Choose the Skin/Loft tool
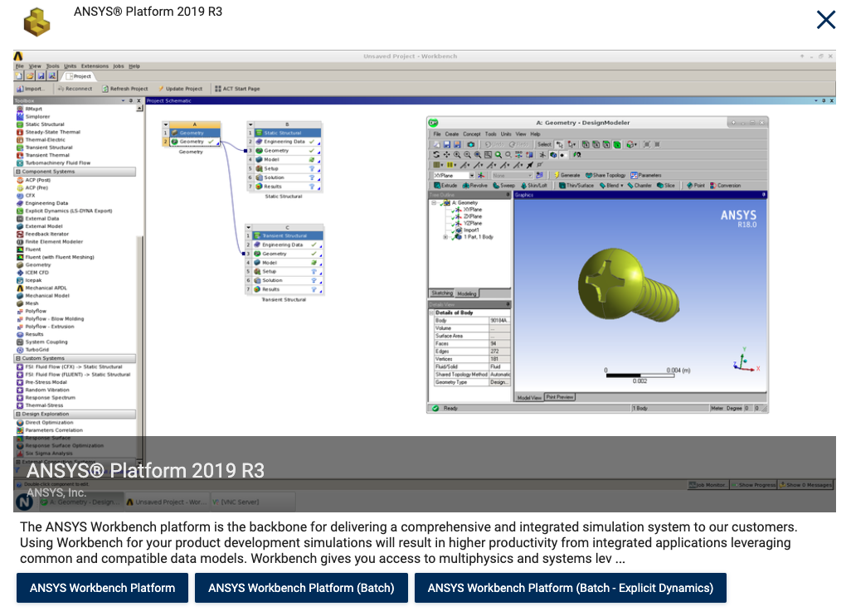 (x=534, y=186)
